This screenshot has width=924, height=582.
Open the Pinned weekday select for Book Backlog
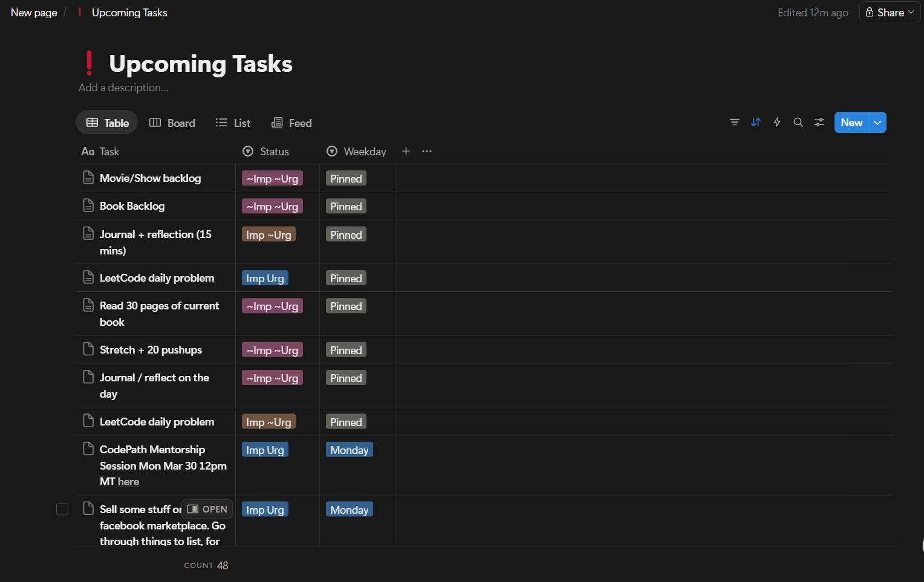[346, 206]
